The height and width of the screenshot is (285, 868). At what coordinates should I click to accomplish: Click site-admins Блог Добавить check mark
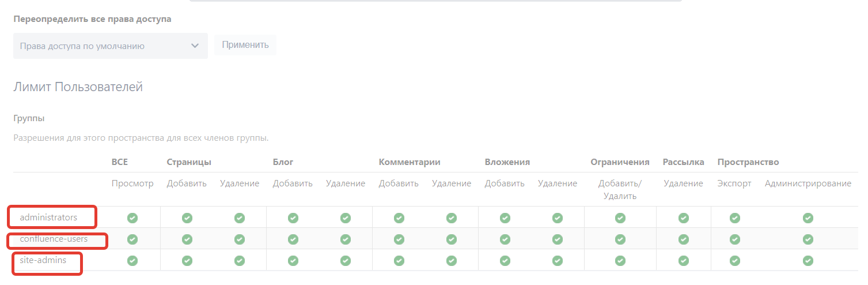[x=293, y=261]
